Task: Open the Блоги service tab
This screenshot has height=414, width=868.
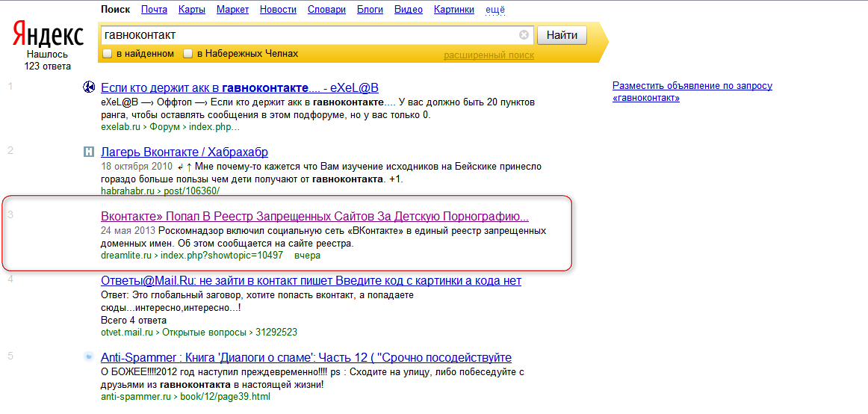Action: 371,10
